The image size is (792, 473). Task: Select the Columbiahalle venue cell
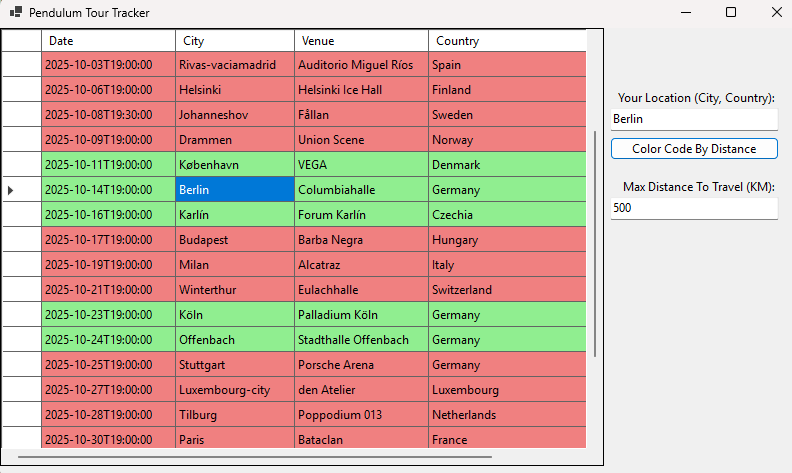(361, 190)
